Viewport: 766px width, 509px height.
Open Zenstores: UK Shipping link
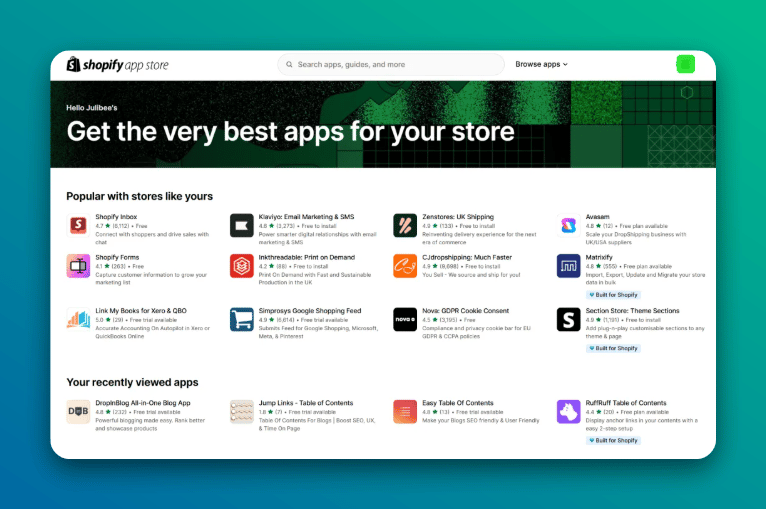tap(458, 216)
